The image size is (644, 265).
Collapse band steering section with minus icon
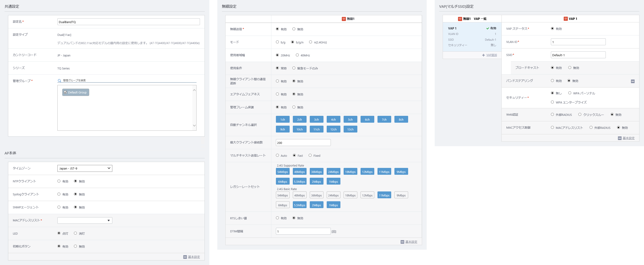[x=633, y=81]
